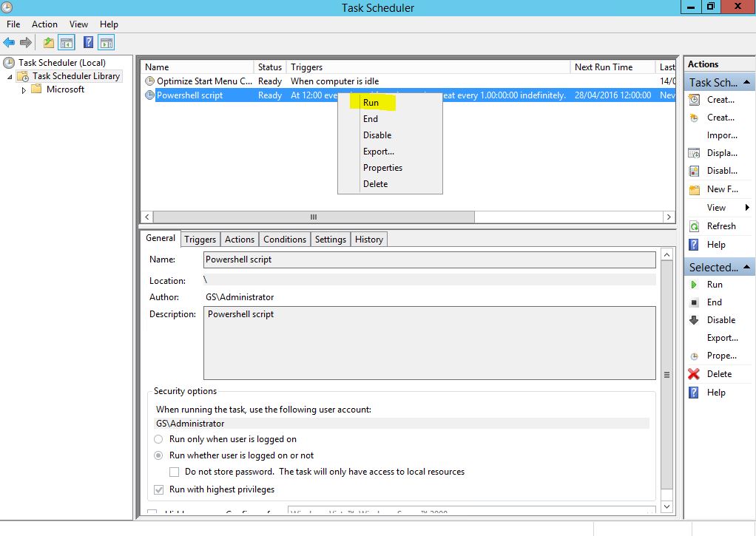This screenshot has height=536, width=756.
Task: Click clock icon of Optimize Start Menu task
Action: click(150, 81)
